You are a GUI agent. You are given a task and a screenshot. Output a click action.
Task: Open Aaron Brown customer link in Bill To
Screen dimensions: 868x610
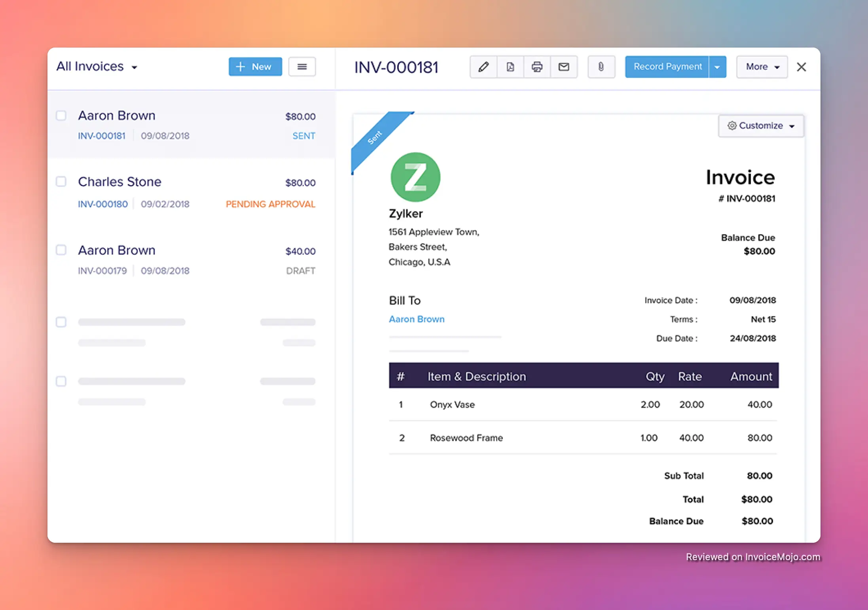pos(417,319)
